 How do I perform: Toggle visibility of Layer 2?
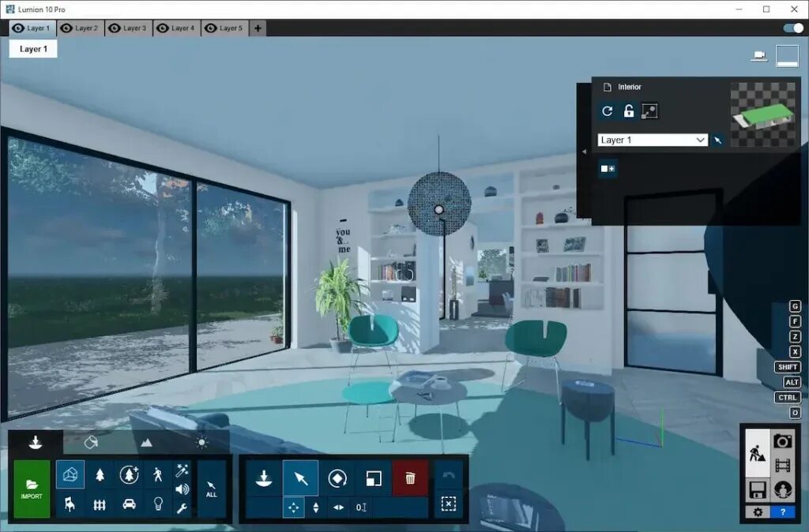(66, 28)
